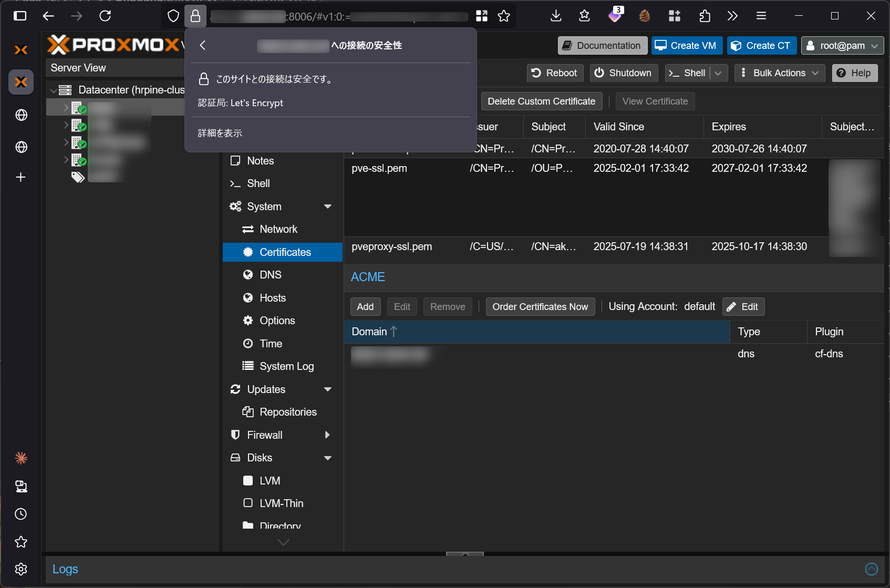Expand the Firewall submenu
Image resolution: width=890 pixels, height=588 pixels.
[327, 435]
